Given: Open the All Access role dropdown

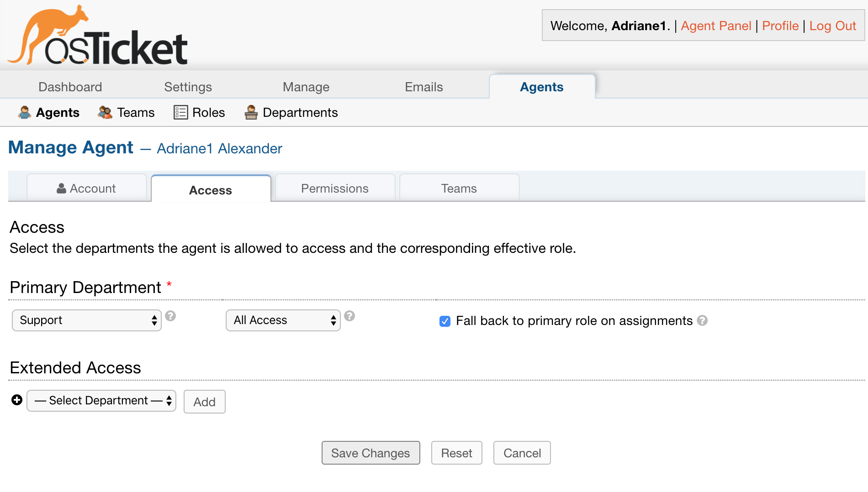Looking at the screenshot, I should pyautogui.click(x=283, y=320).
